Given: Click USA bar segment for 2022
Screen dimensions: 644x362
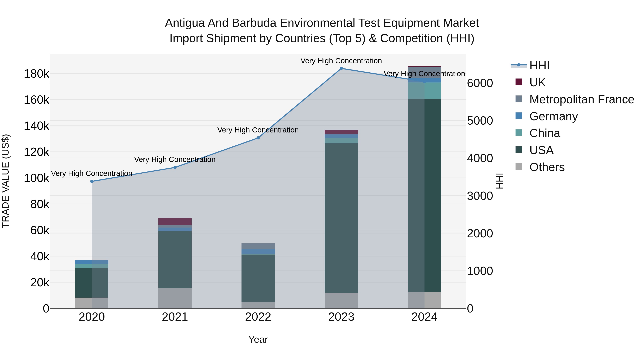Looking at the screenshot, I should (258, 278).
